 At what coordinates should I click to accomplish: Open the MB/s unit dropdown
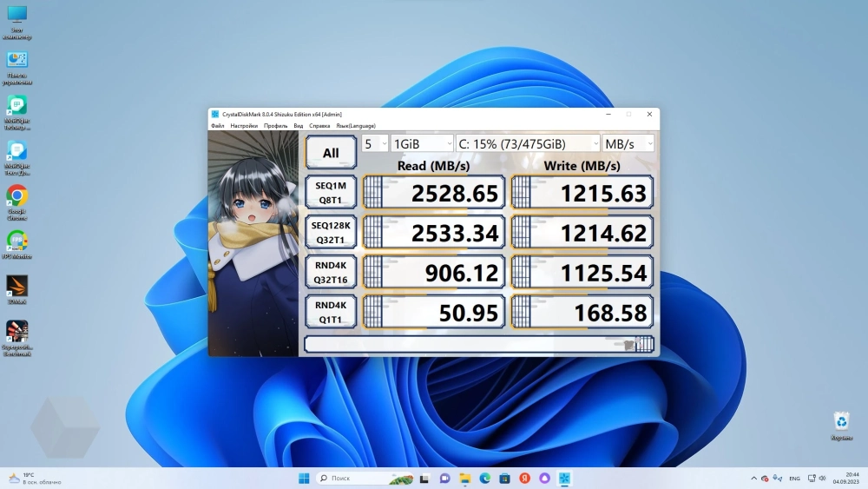pyautogui.click(x=628, y=143)
